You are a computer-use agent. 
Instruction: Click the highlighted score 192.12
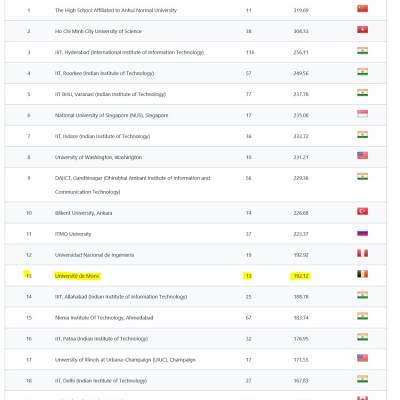[301, 276]
